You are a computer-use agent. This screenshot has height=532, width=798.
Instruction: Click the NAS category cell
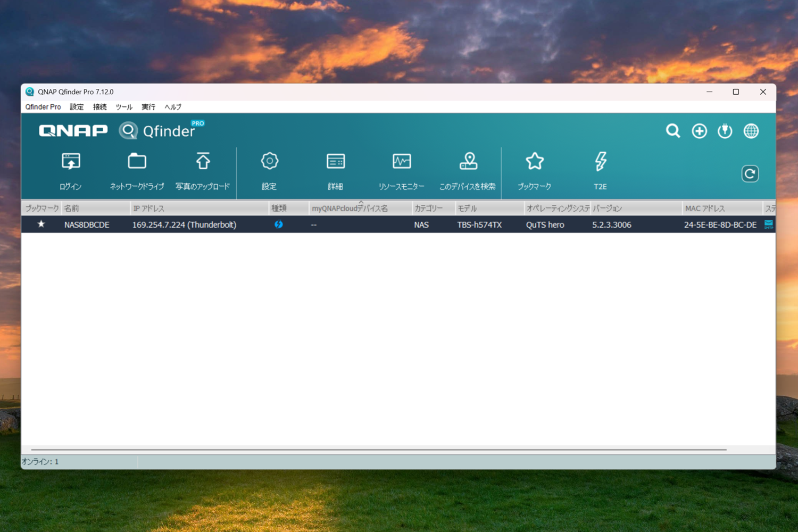pyautogui.click(x=421, y=225)
